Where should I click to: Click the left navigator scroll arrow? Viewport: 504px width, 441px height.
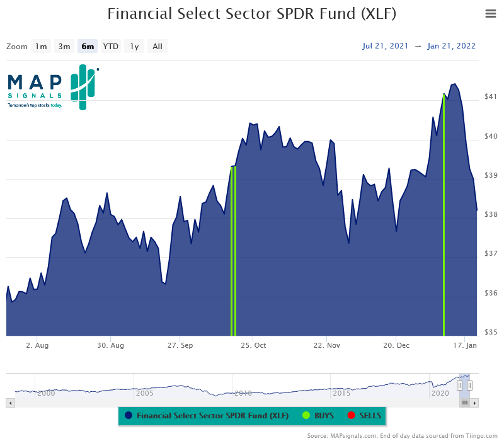[x=9, y=403]
